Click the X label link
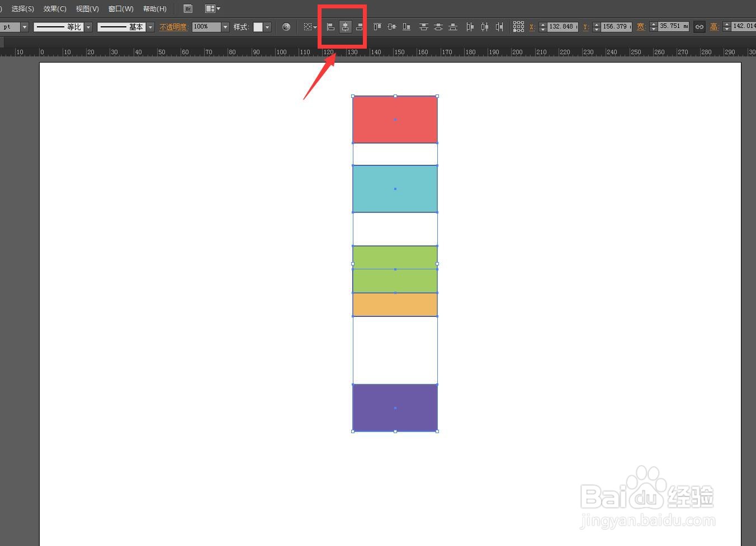Screen dimensions: 756x546 (532, 27)
